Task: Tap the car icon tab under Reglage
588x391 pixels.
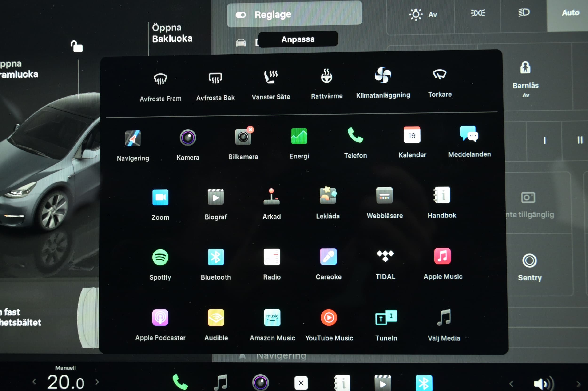Action: click(241, 43)
